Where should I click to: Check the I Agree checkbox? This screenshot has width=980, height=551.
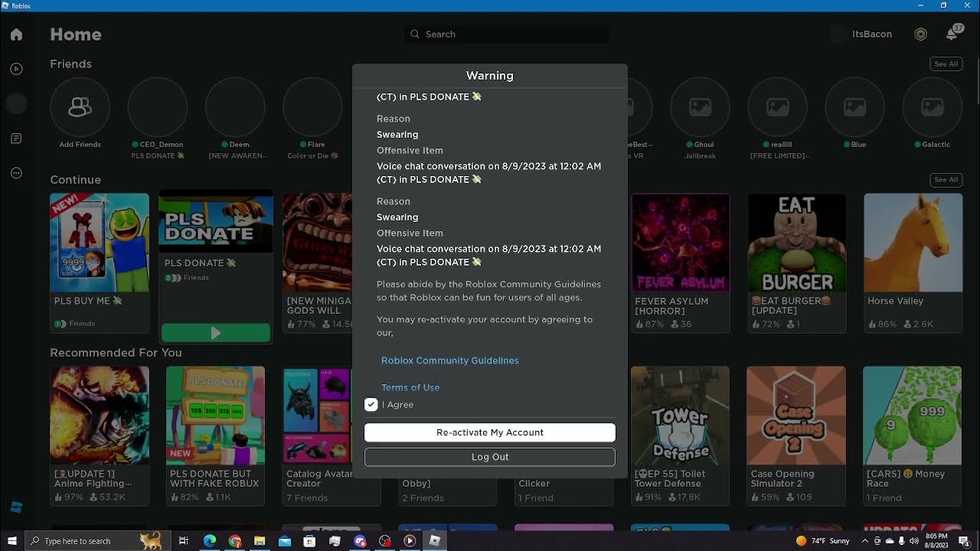coord(371,405)
